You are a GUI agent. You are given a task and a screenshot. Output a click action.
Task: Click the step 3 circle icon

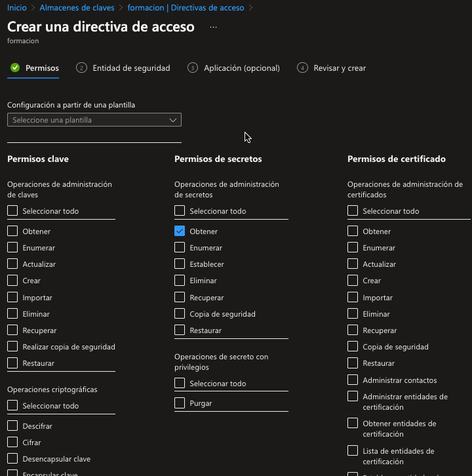coord(192,68)
